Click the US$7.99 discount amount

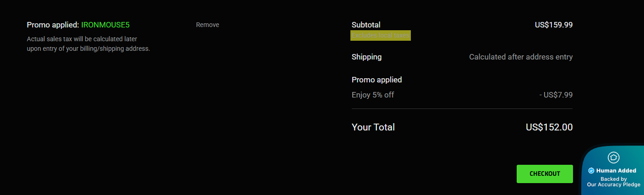pos(556,95)
